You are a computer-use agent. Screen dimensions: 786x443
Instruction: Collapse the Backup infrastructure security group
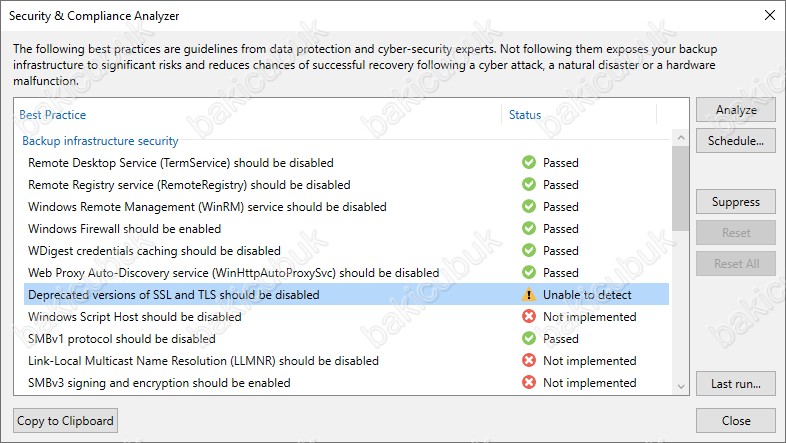point(100,141)
